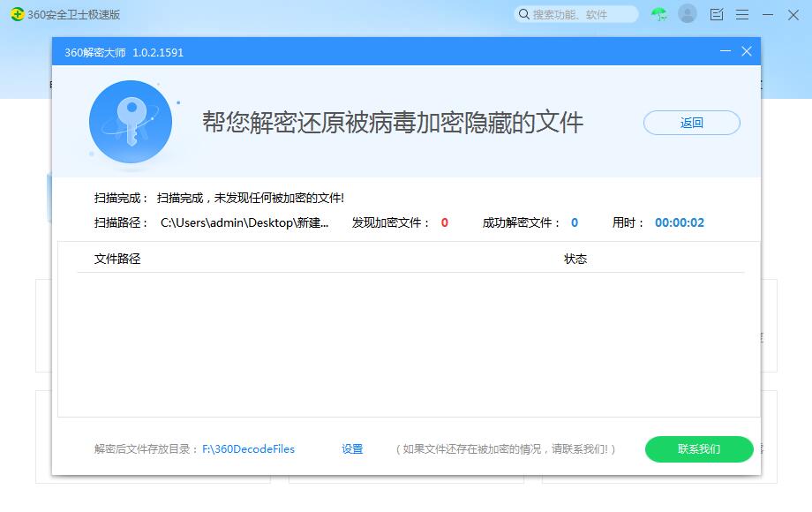The image size is (812, 512).
Task: Click the 扫描完成，未发现任何被加密的文件 message
Action: click(x=250, y=198)
